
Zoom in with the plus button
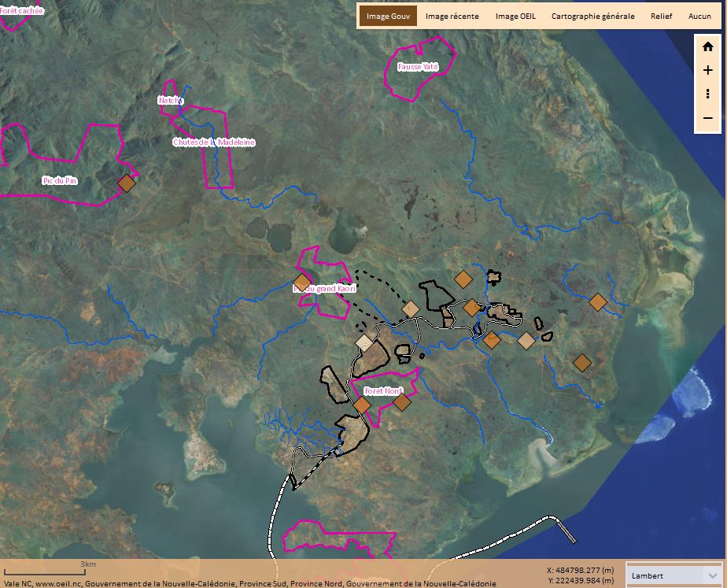coord(707,71)
